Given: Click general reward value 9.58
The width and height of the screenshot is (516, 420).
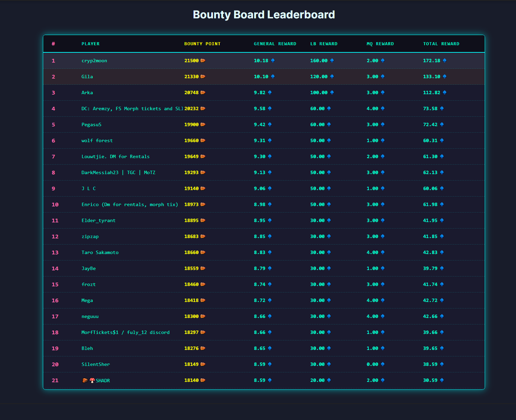Looking at the screenshot, I should [260, 108].
